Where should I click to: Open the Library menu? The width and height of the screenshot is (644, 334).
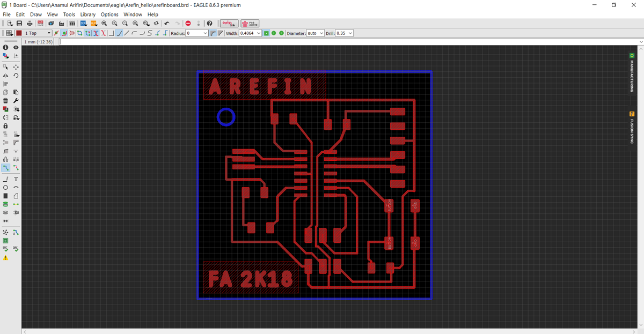coord(88,14)
